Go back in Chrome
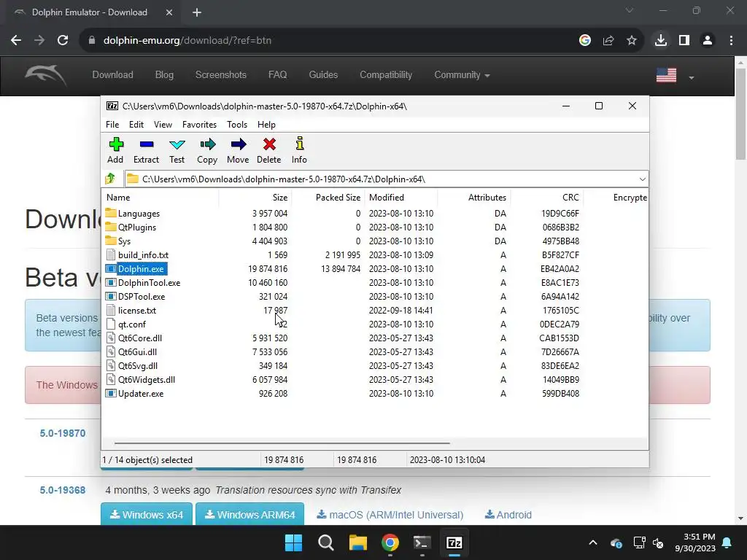This screenshot has width=747, height=560. pyautogui.click(x=16, y=41)
